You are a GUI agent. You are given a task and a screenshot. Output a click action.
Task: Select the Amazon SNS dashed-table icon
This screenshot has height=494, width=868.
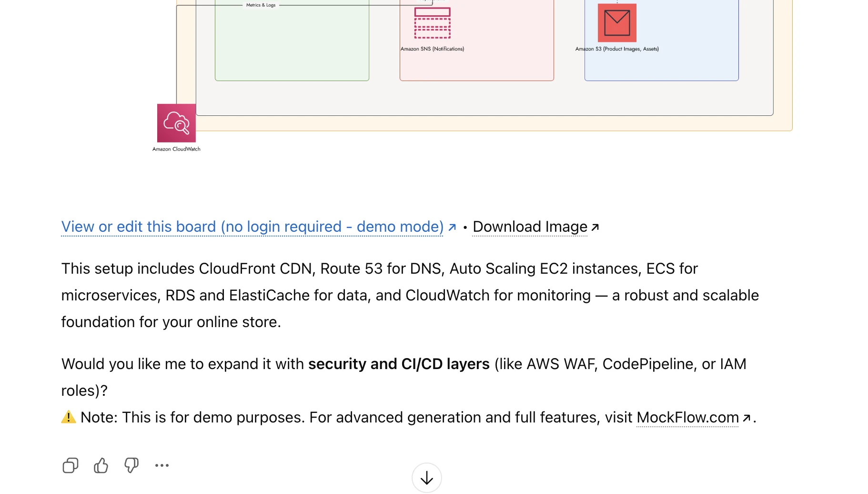coord(432,23)
